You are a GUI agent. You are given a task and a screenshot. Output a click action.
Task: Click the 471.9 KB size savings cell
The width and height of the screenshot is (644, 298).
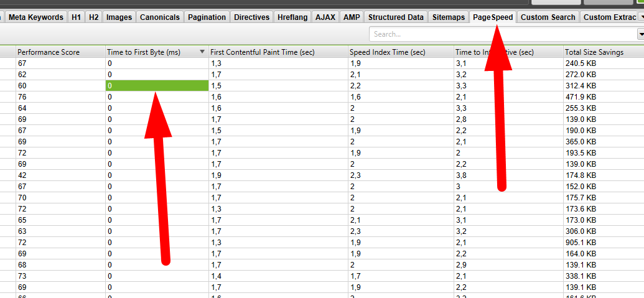coord(604,97)
